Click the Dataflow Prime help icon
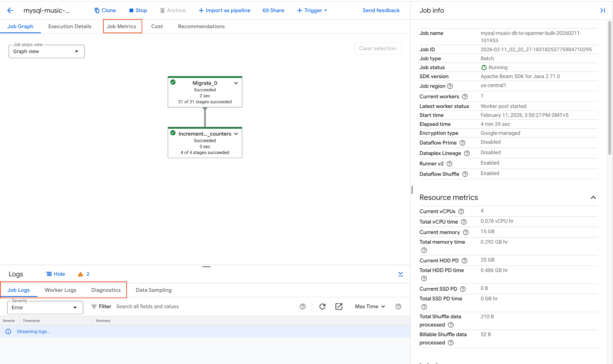 [462, 143]
